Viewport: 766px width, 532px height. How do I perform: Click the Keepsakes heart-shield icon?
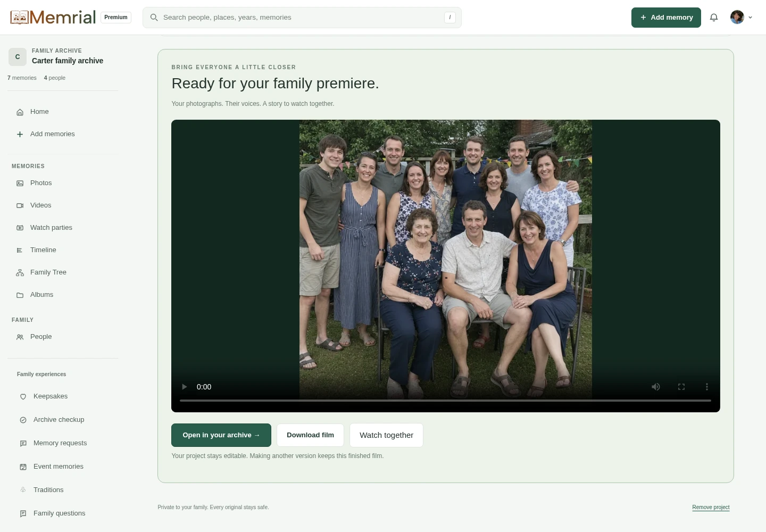pyautogui.click(x=23, y=396)
